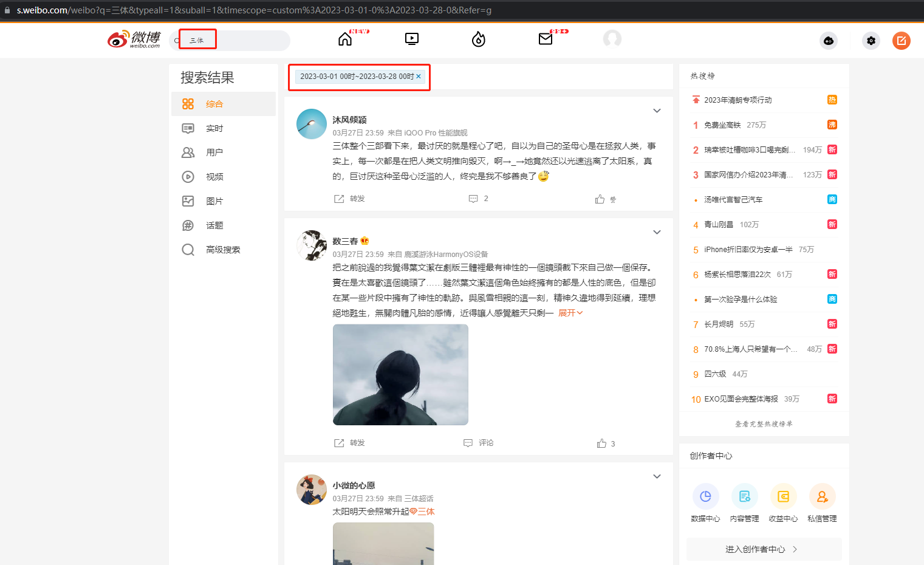Go to Home feed icon
Image resolution: width=924 pixels, height=565 pixels.
345,39
